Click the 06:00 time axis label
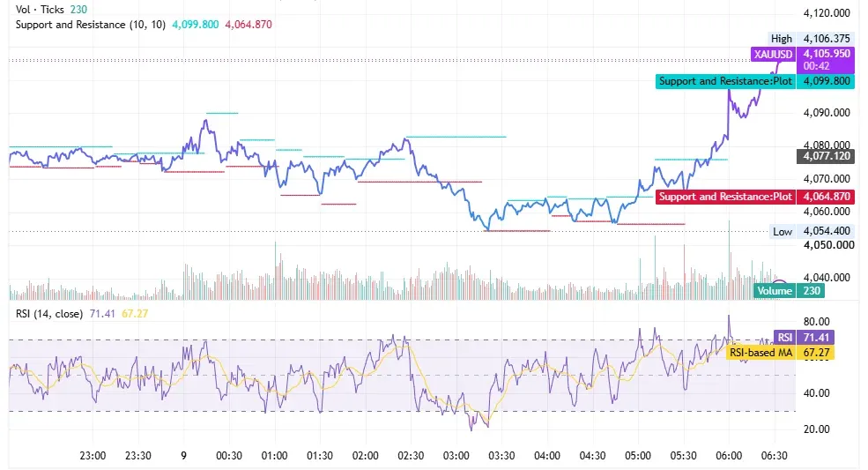The image size is (868, 470). coord(729,456)
